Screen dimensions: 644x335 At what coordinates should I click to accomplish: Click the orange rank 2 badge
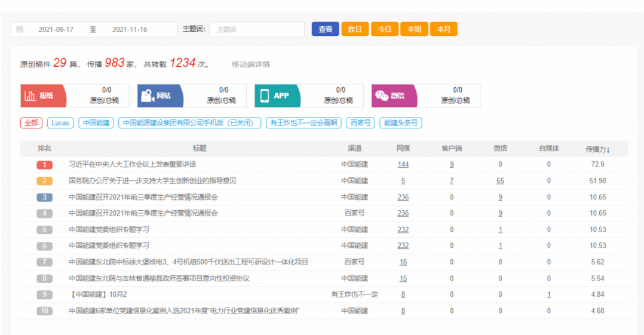point(44,181)
